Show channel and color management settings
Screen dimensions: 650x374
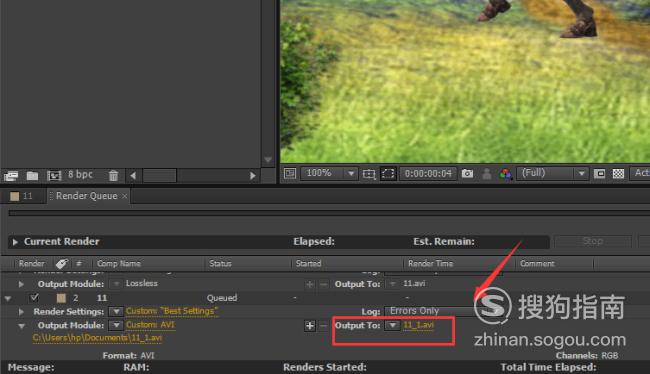point(506,174)
